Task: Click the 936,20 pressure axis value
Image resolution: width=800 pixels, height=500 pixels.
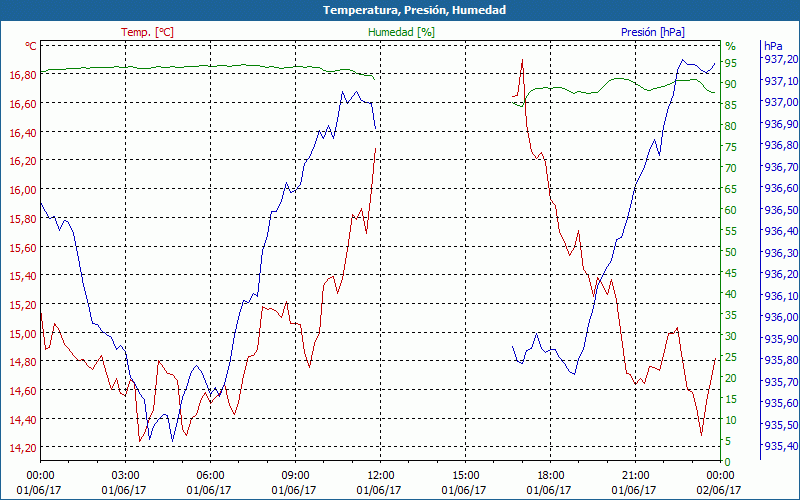Action: tap(781, 274)
